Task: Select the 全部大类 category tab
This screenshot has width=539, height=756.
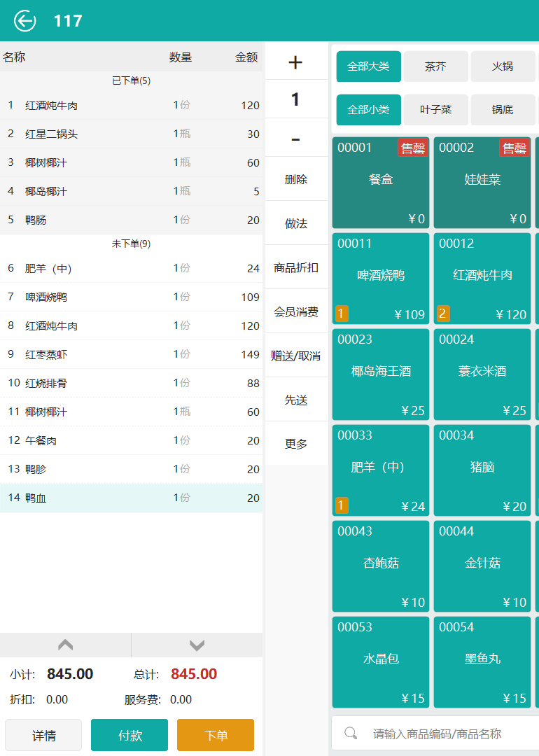Action: (368, 66)
